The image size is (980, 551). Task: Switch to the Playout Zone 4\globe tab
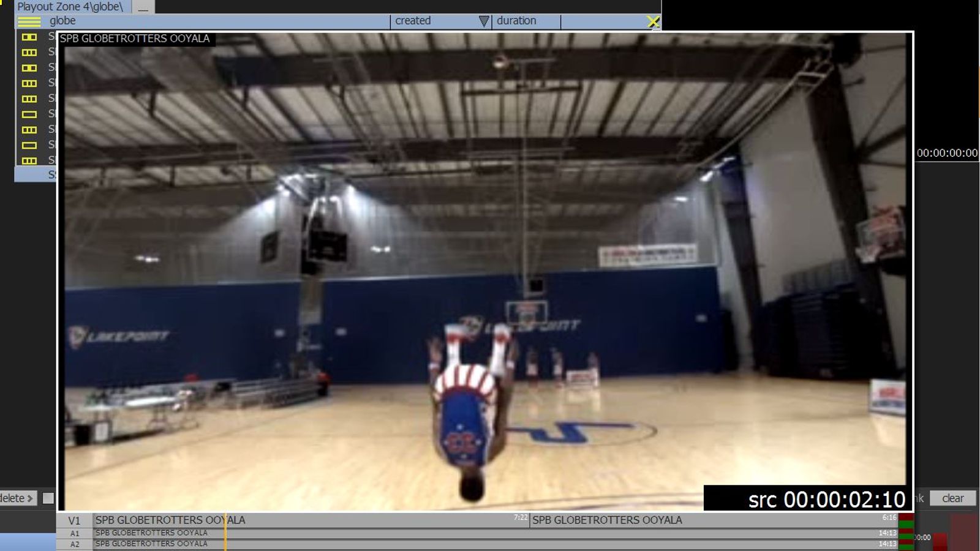click(x=70, y=7)
